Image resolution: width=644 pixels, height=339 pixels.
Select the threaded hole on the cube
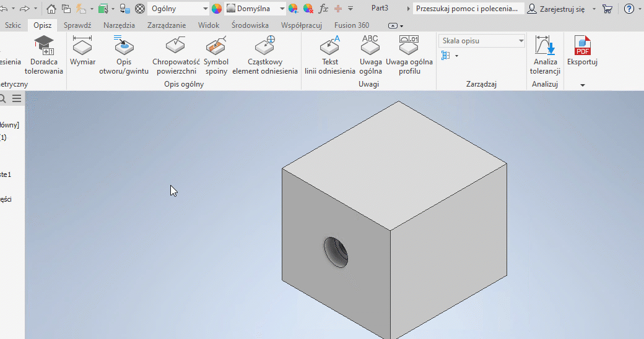336,252
